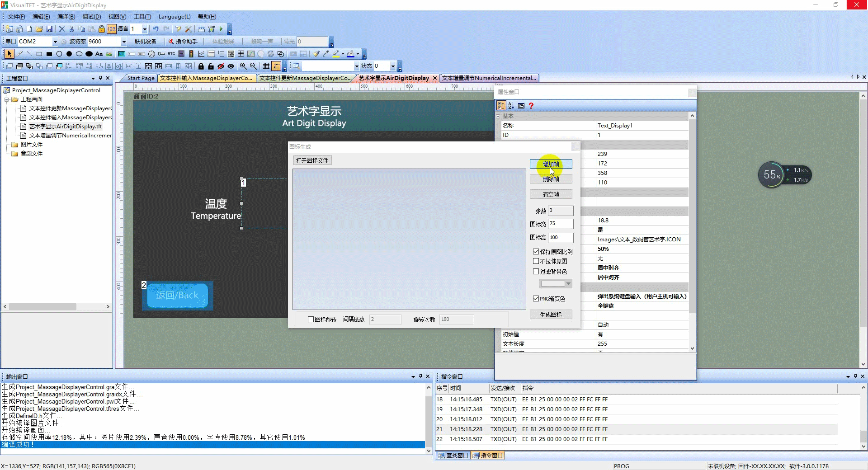
Task: Select the RTC control tool
Action: pos(171,54)
